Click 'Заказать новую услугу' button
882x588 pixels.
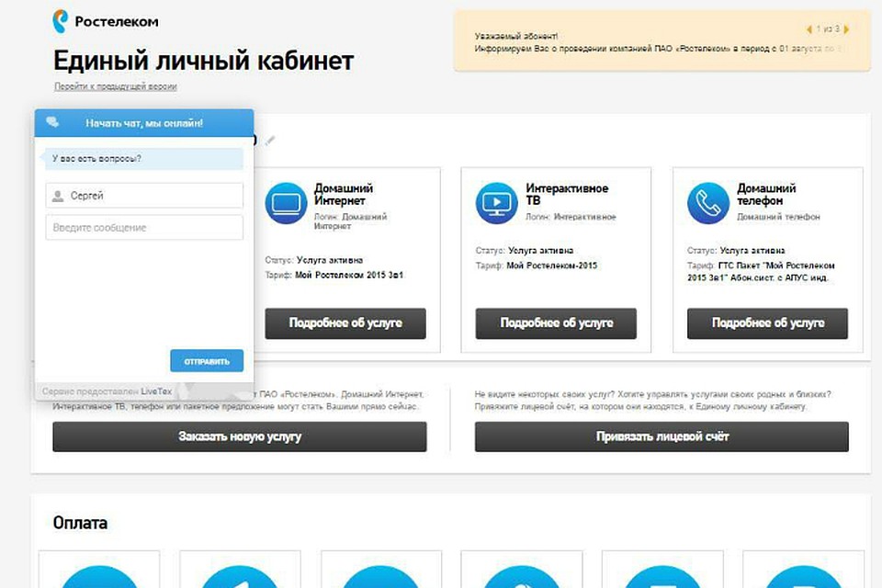coord(240,436)
